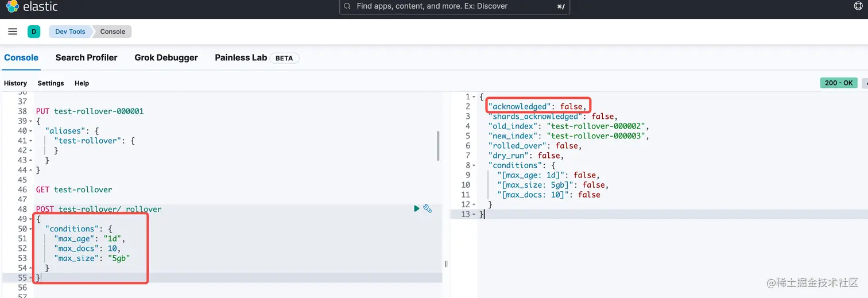
Task: Click the GET test-rollover request line
Action: (74, 189)
